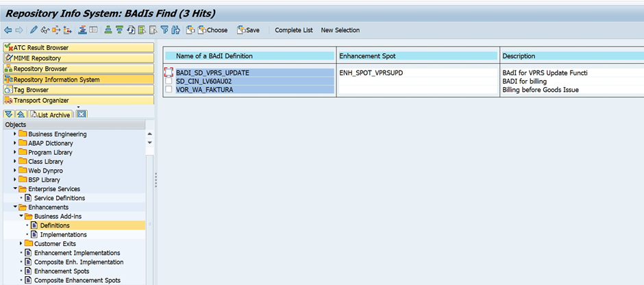The height and width of the screenshot is (285, 644).
Task: Select Definitions under Business Add-ins
Action: click(x=55, y=225)
